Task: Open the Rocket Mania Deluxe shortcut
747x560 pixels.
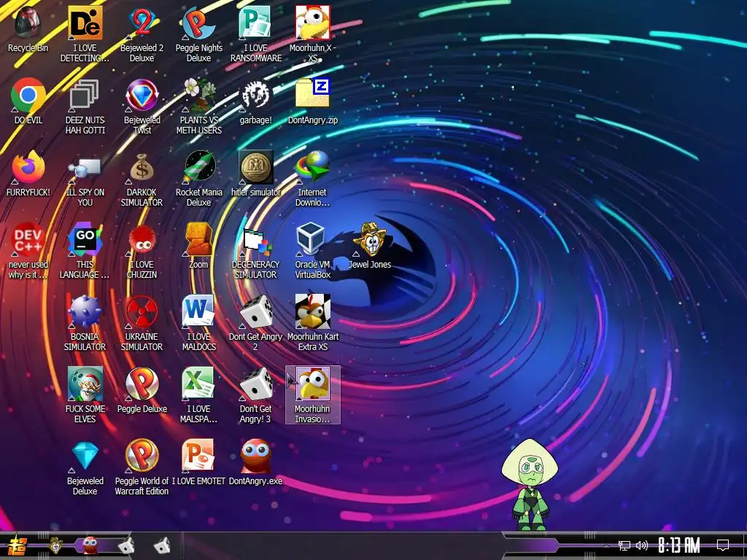Action: [x=198, y=179]
